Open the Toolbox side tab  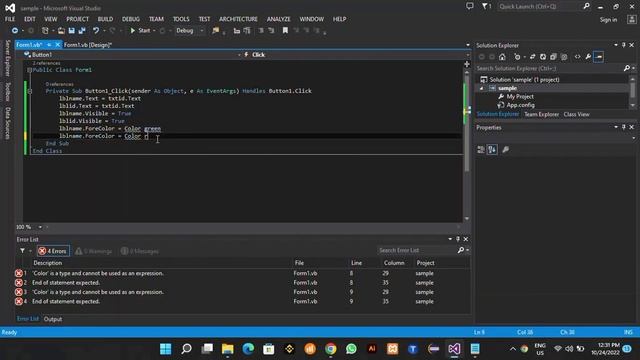pyautogui.click(x=7, y=91)
